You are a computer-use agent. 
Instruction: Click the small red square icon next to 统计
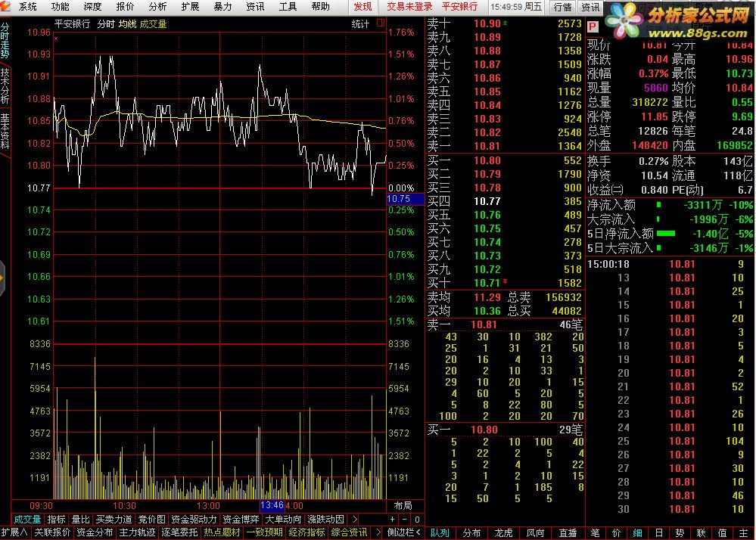click(381, 23)
